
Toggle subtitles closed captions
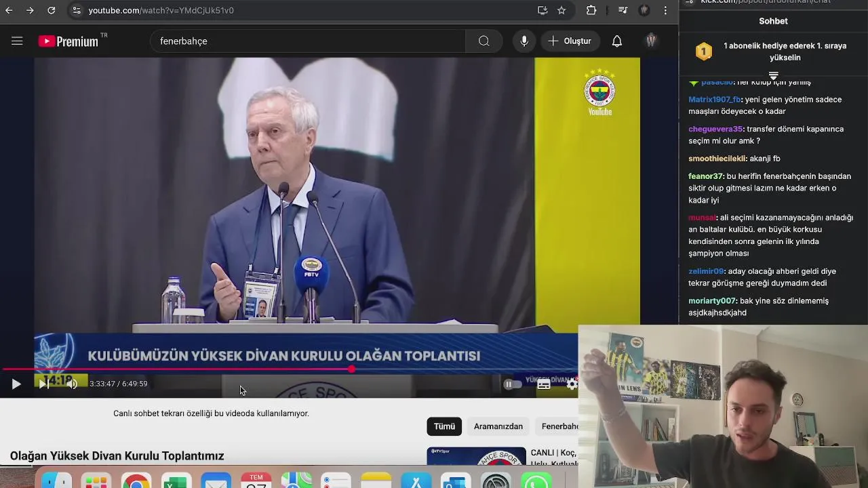544,384
